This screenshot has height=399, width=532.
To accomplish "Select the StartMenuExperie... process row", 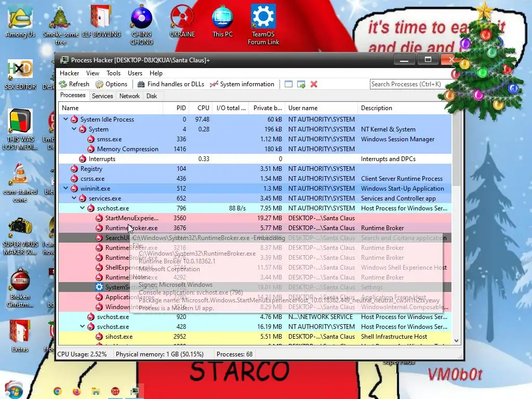I will pos(255,218).
